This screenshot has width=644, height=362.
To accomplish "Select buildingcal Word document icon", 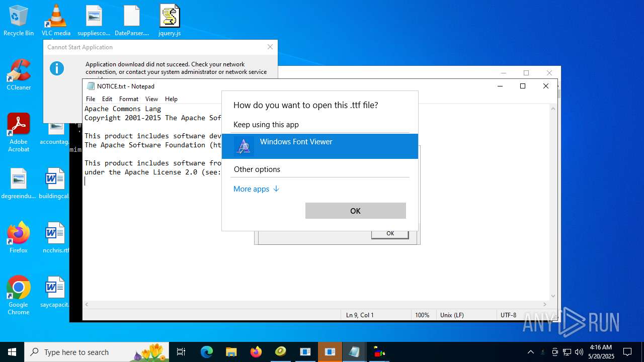I will tap(55, 184).
